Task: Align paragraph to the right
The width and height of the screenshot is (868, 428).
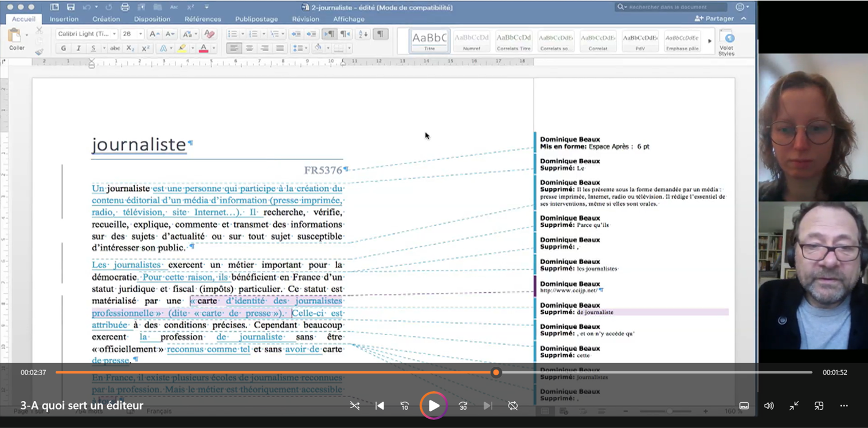Action: pyautogui.click(x=264, y=49)
